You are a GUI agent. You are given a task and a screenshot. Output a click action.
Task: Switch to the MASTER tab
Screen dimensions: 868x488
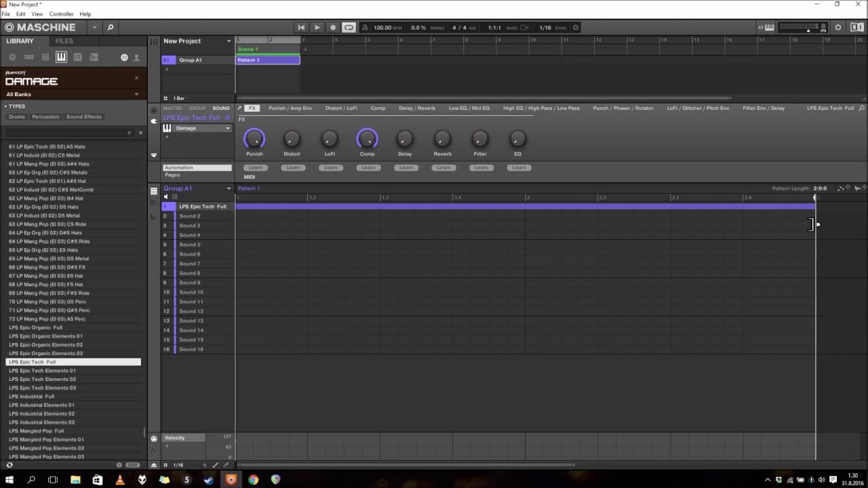(172, 108)
